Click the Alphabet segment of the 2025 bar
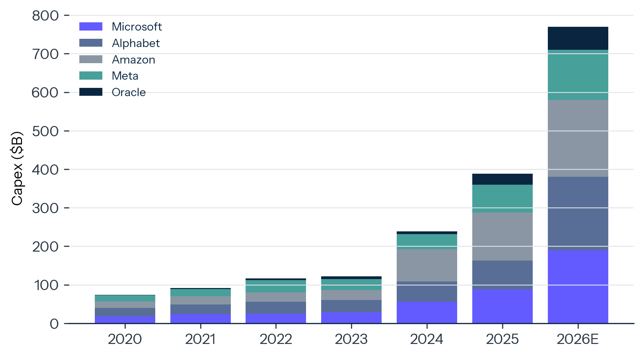644x357 pixels. pos(502,275)
